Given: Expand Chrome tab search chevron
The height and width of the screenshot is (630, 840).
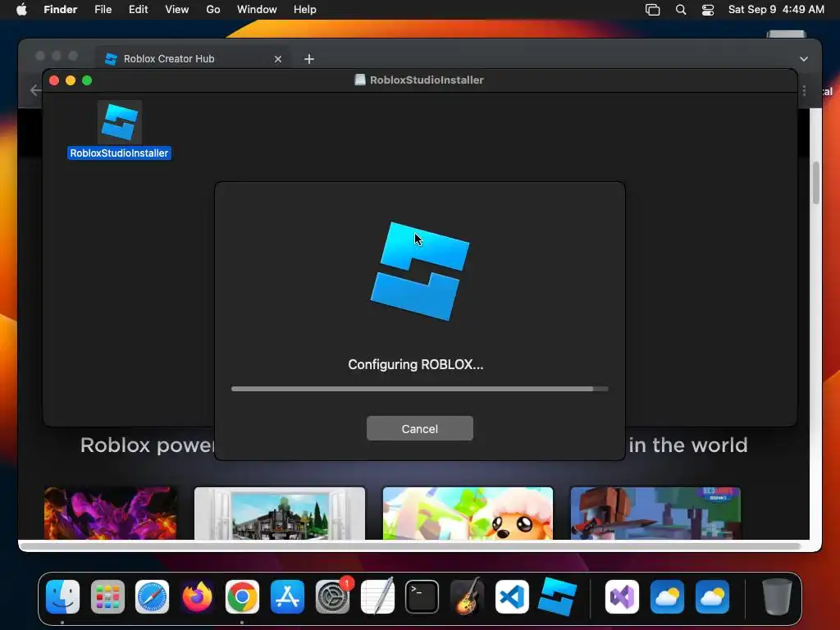Looking at the screenshot, I should point(804,59).
